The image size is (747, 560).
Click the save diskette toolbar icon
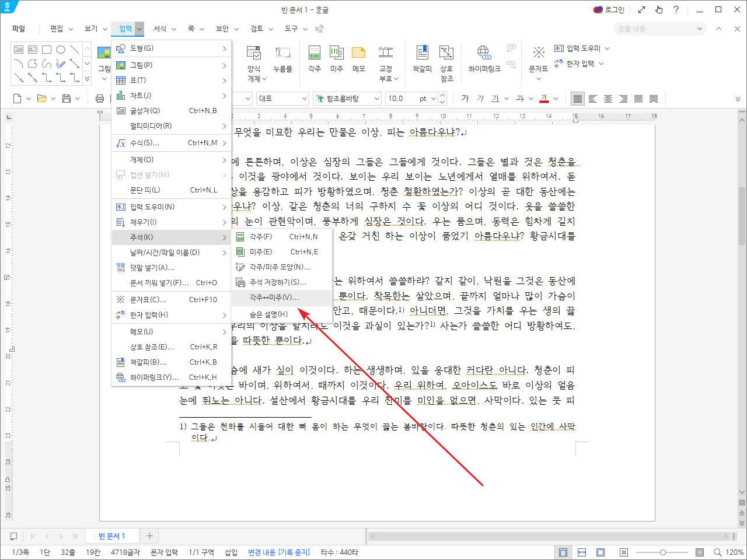(x=67, y=99)
